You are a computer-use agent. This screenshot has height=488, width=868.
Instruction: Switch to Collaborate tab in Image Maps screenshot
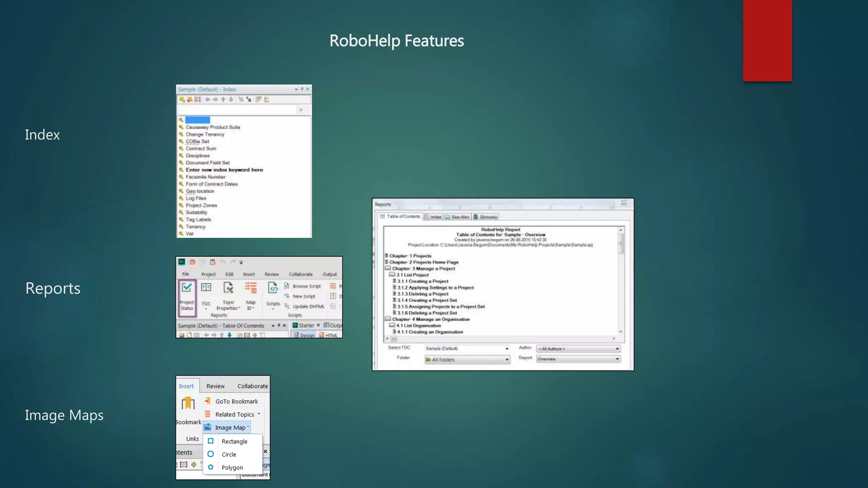click(x=253, y=386)
